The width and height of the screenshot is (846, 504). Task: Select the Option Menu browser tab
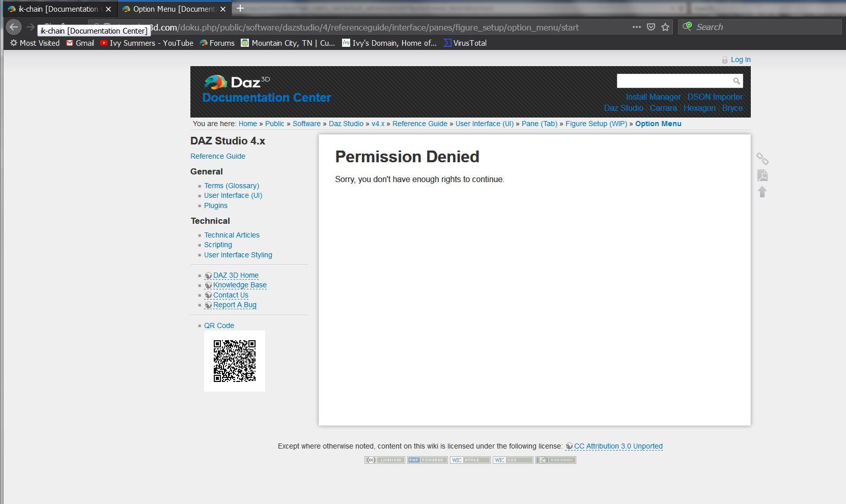click(174, 9)
